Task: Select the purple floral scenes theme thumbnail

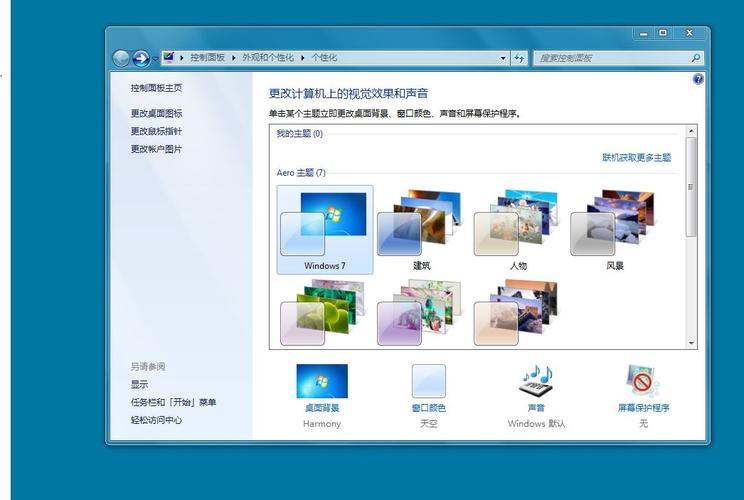Action: coord(420,313)
